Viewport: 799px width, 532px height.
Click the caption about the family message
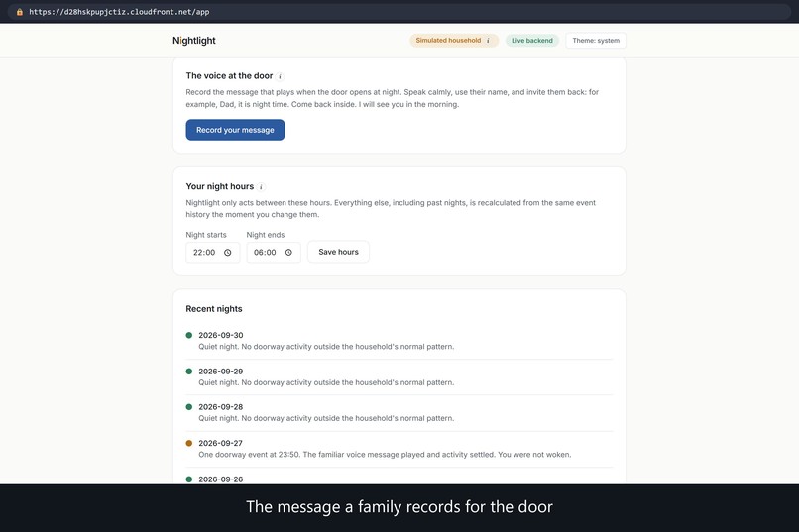399,507
